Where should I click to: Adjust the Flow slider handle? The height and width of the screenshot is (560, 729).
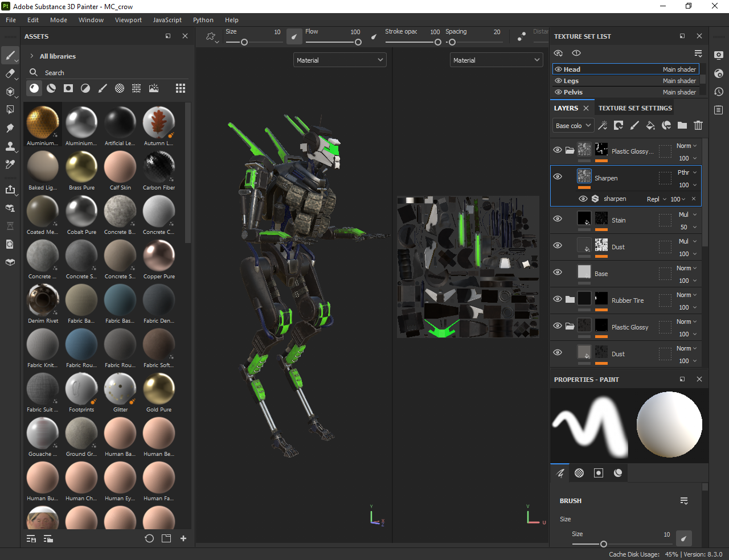(x=358, y=42)
